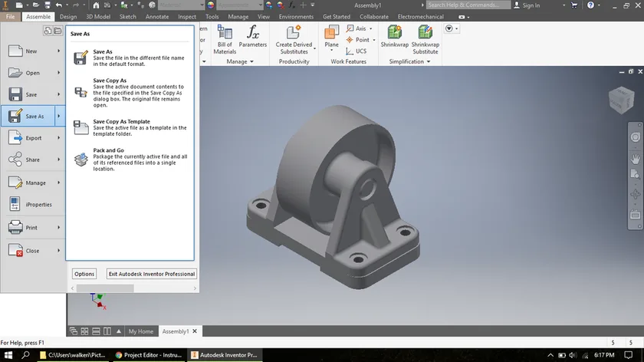The height and width of the screenshot is (362, 644).
Task: Switch to the My Home document tab
Action: pos(141,331)
